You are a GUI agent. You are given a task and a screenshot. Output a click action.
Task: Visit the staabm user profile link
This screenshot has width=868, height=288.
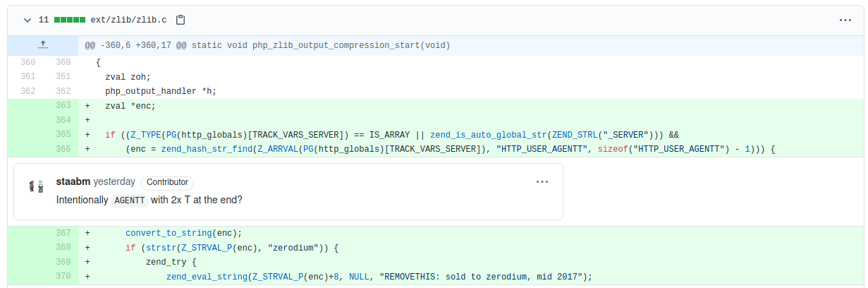tap(73, 181)
